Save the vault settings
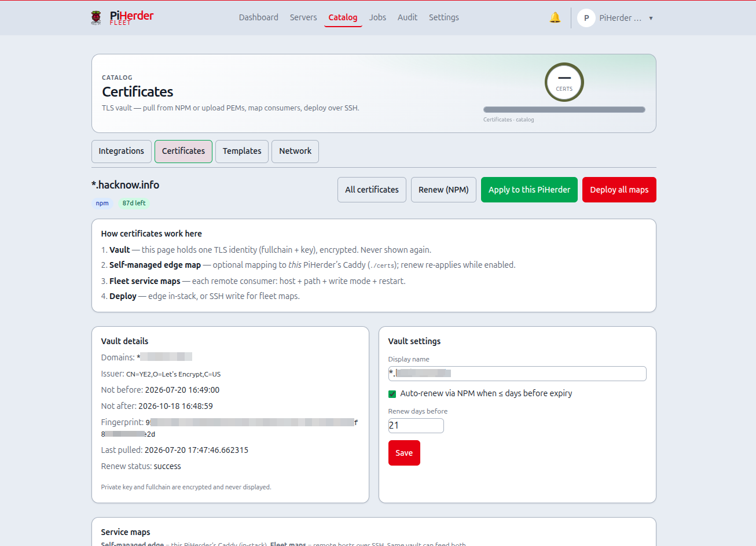The height and width of the screenshot is (546, 756). pyautogui.click(x=404, y=453)
